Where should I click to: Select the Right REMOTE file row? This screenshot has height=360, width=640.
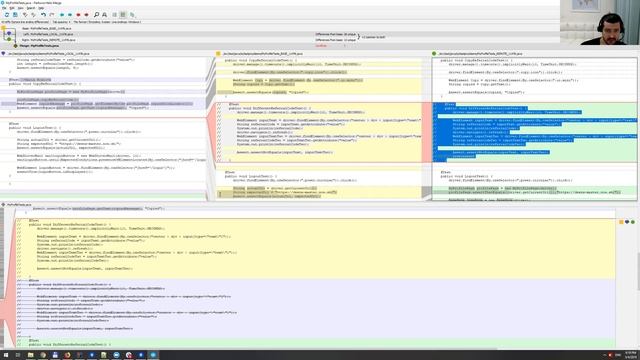[x=49, y=40]
